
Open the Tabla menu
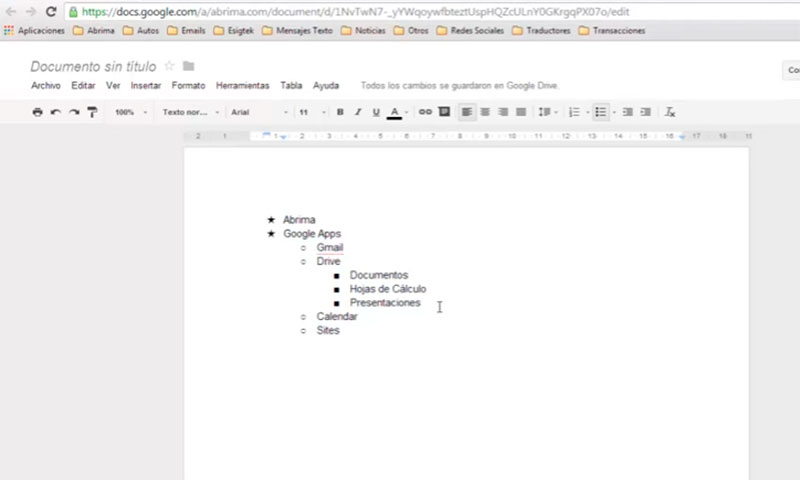pyautogui.click(x=291, y=85)
